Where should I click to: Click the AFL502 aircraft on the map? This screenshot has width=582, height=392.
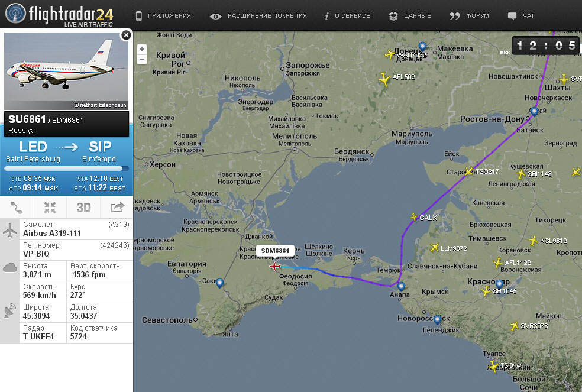[384, 79]
